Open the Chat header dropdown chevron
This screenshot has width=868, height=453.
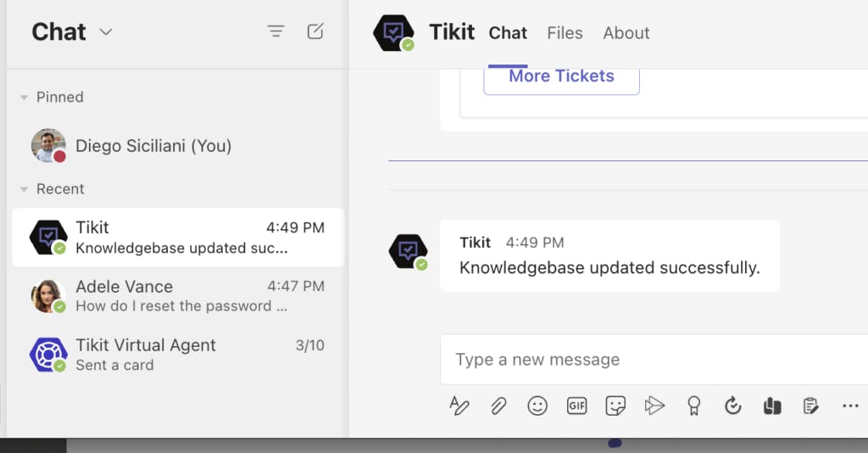coord(106,32)
